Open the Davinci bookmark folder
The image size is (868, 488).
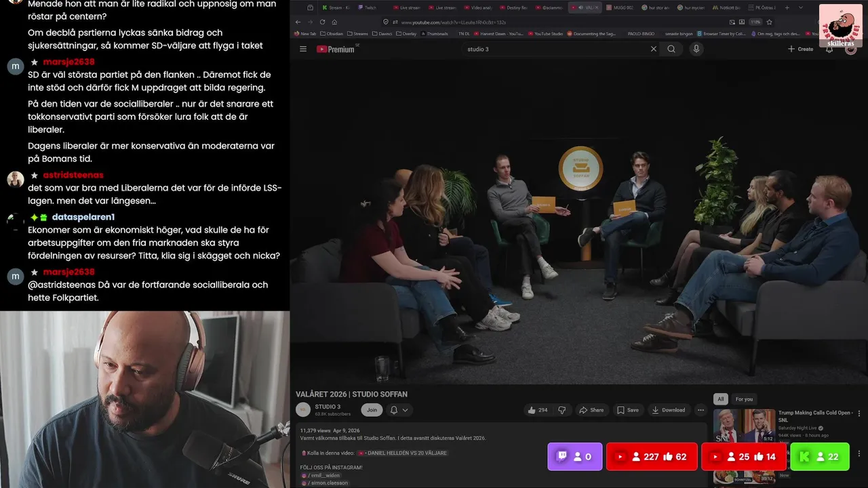coord(382,33)
